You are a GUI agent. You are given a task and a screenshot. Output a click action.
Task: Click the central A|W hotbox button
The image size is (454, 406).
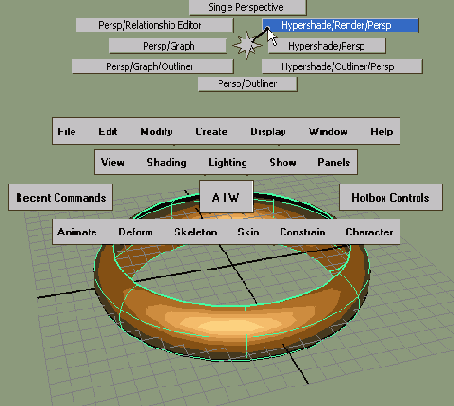pos(226,197)
